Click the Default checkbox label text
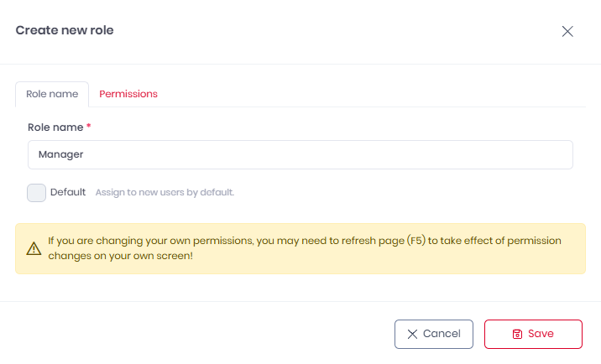 (x=68, y=192)
